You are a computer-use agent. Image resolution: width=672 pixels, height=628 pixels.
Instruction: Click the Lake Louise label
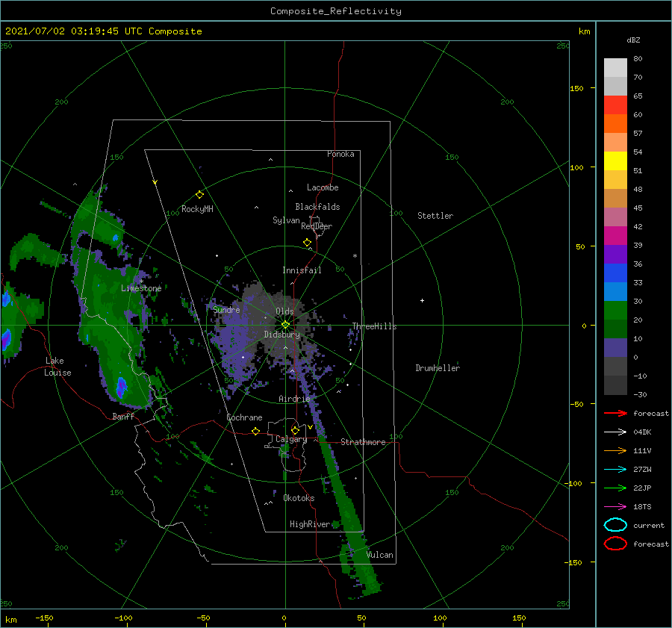[x=57, y=367]
